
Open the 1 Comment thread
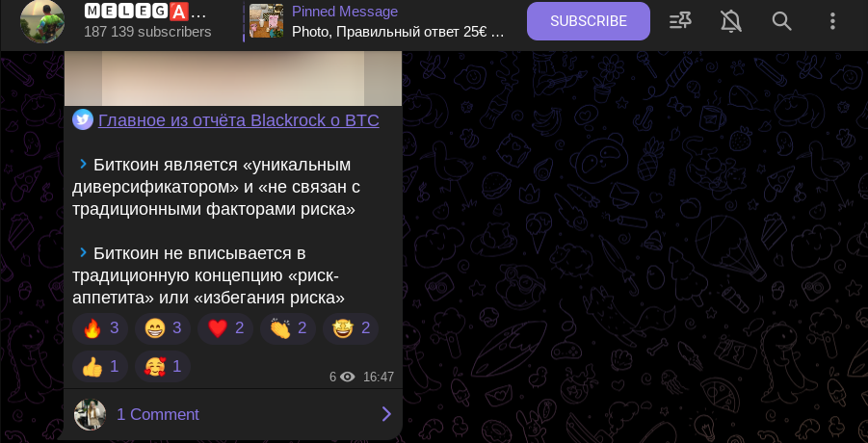point(233,414)
